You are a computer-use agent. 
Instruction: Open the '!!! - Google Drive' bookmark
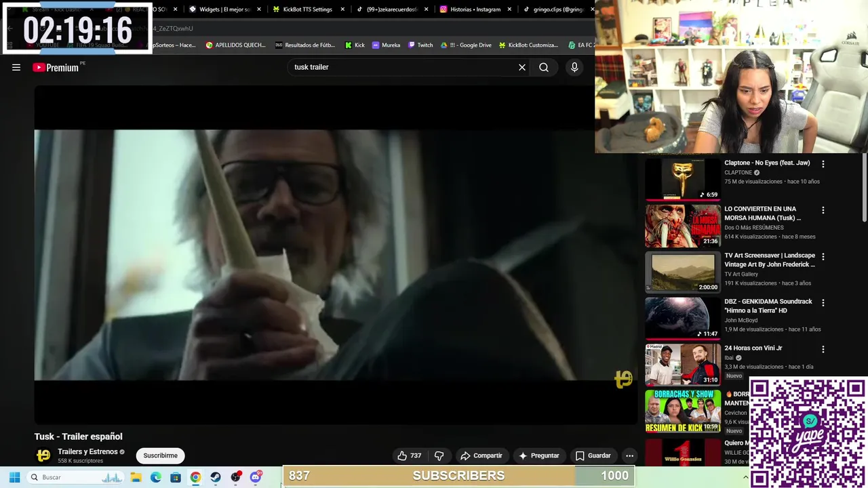pyautogui.click(x=467, y=45)
